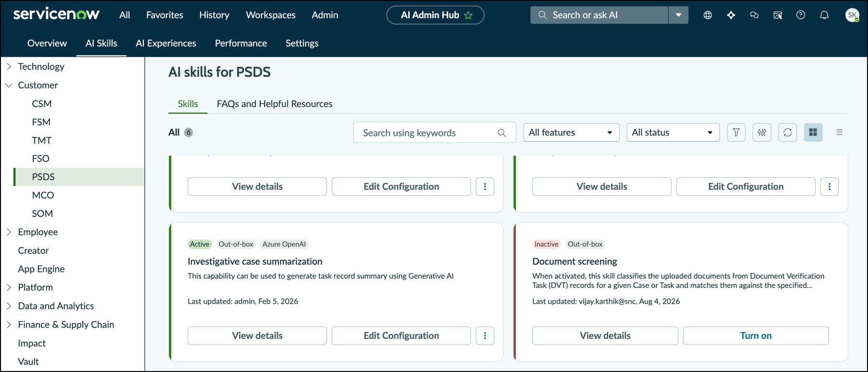Open the notifications bell
Image resolution: width=868 pixels, height=372 pixels.
[824, 15]
